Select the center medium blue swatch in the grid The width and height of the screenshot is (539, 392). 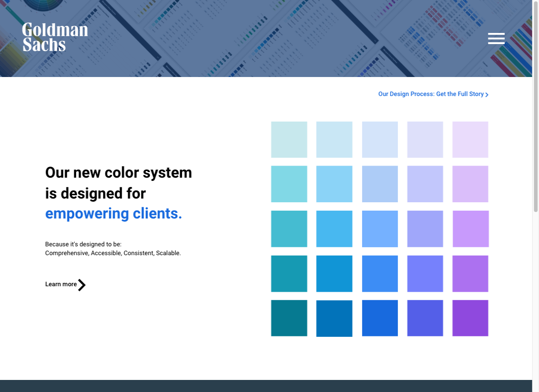(x=380, y=229)
